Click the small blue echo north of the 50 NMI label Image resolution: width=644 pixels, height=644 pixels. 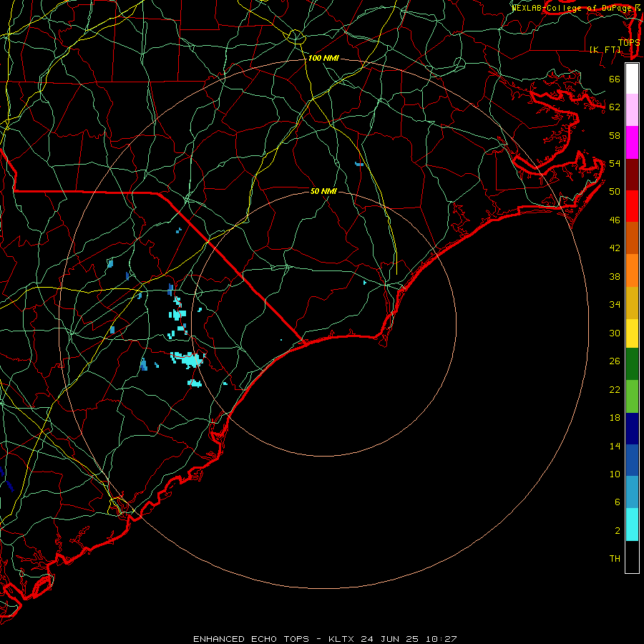coord(359,164)
